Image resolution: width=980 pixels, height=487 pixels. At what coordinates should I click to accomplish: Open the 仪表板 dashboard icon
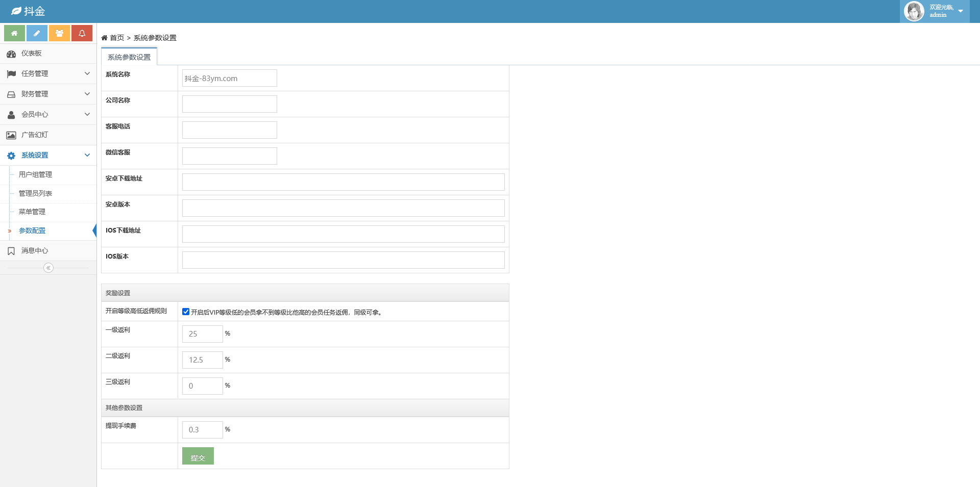11,54
